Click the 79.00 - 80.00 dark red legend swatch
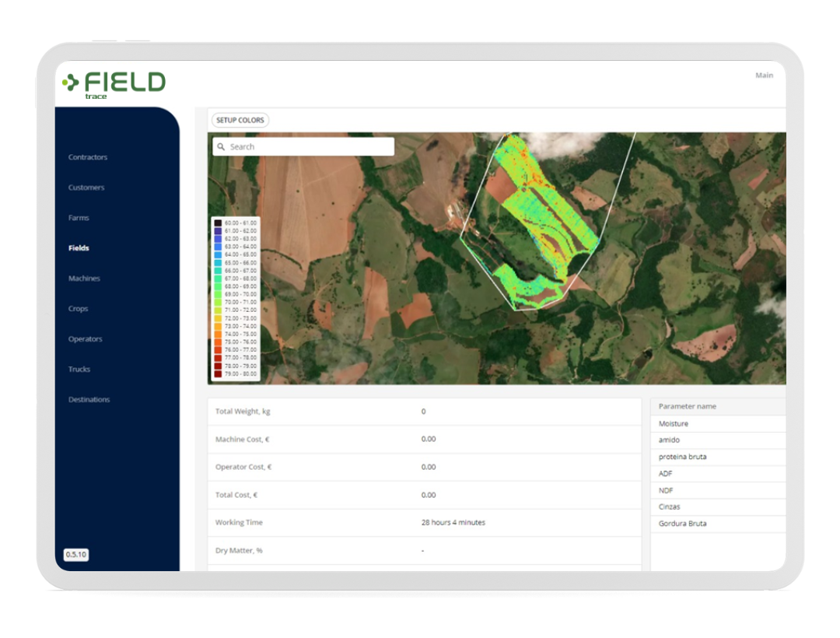Image resolution: width=840 pixels, height=638 pixels. (x=217, y=375)
